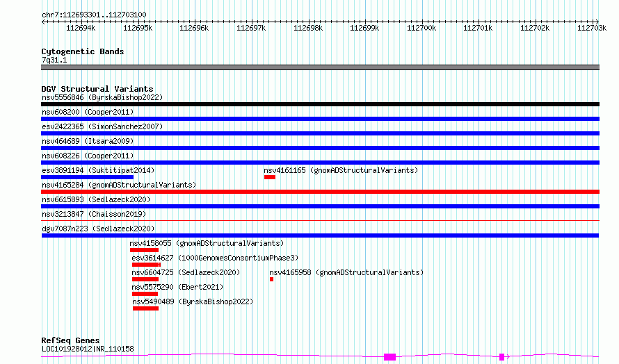Click the 112696k ruler tick label

(x=194, y=28)
